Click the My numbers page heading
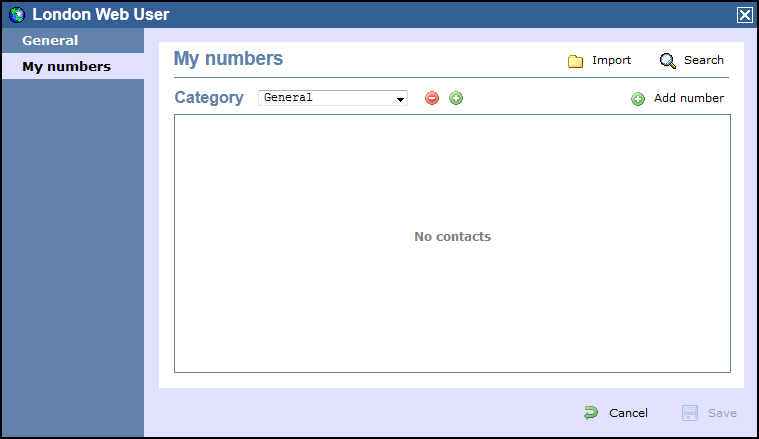The width and height of the screenshot is (759, 439). point(228,59)
